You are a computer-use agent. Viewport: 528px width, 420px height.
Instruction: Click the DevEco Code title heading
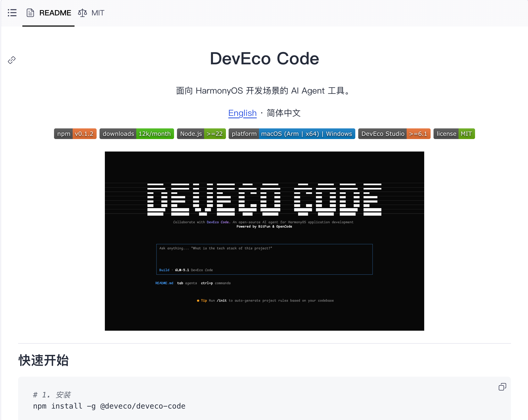tap(265, 58)
